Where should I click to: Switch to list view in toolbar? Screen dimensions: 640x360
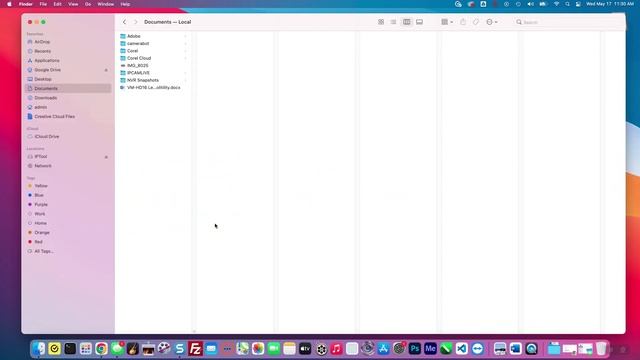point(393,22)
